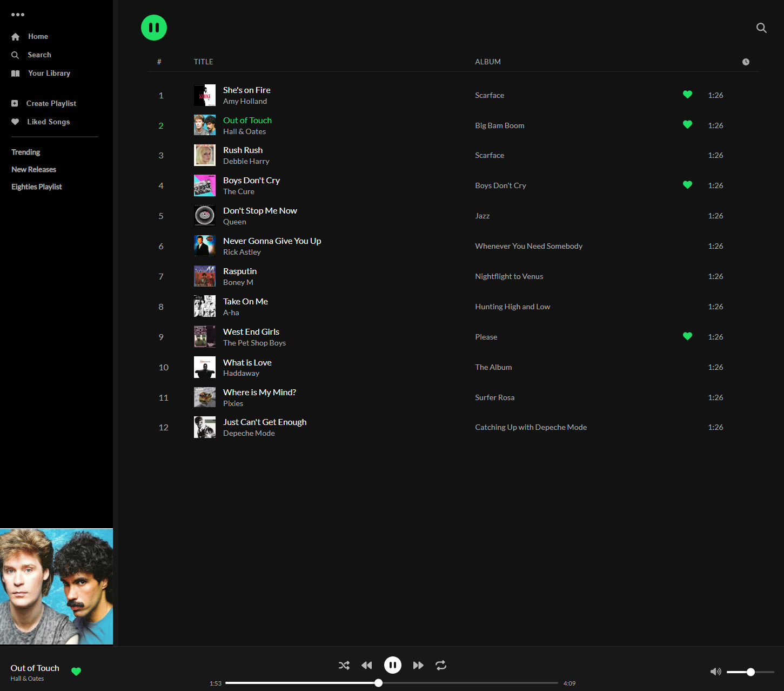Image resolution: width=784 pixels, height=691 pixels.
Task: Toggle shuffle in the player bar
Action: [344, 666]
